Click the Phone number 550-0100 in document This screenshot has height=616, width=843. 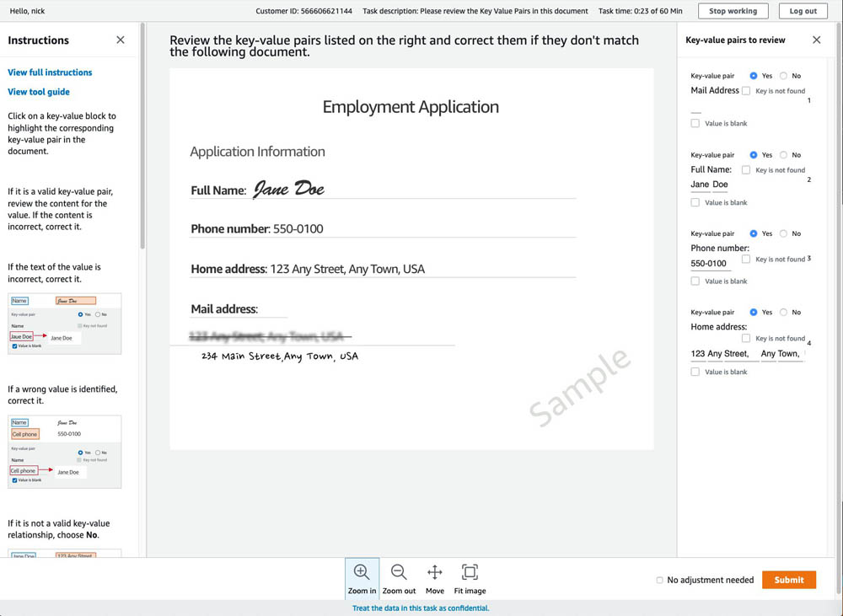tap(298, 229)
